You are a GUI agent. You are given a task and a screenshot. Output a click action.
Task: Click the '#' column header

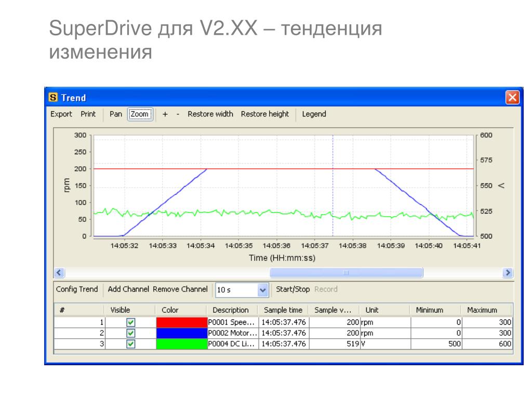tap(79, 310)
